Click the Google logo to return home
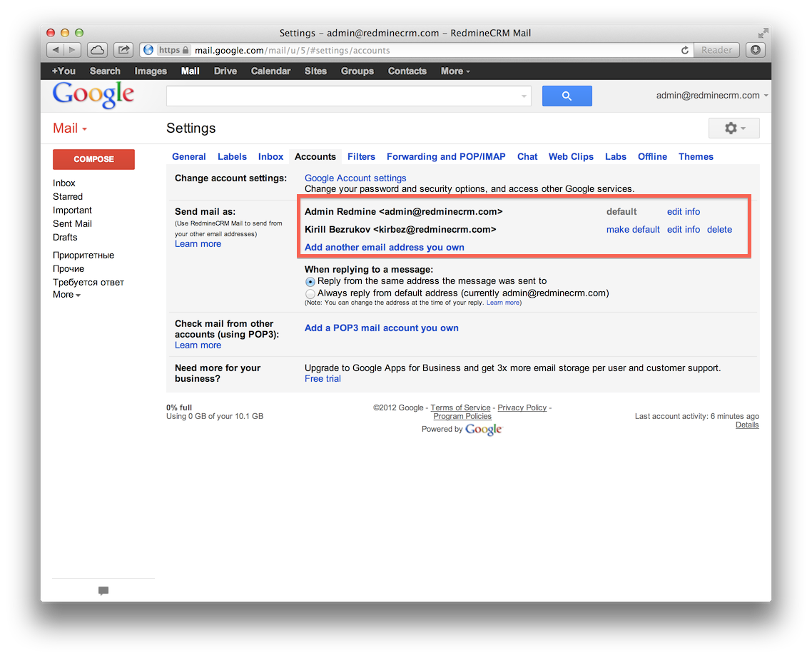812x658 pixels. 93,94
